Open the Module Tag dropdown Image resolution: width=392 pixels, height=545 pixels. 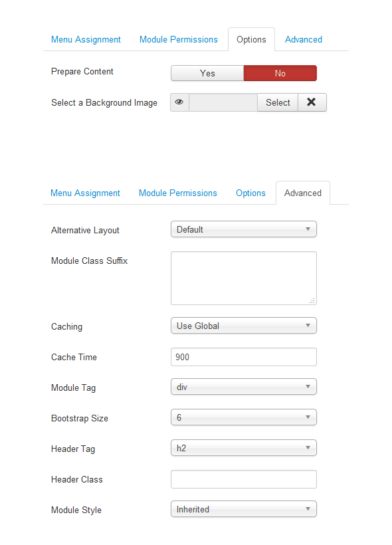tap(244, 387)
